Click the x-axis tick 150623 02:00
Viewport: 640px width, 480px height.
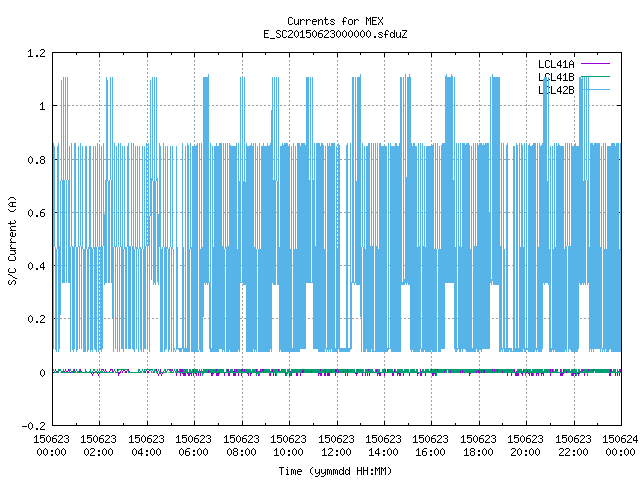click(98, 446)
